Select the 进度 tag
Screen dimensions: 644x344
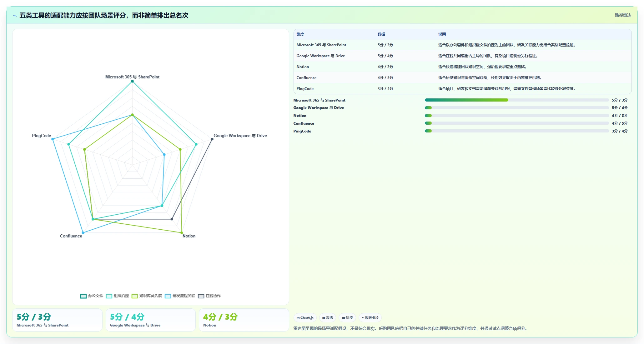click(x=347, y=318)
